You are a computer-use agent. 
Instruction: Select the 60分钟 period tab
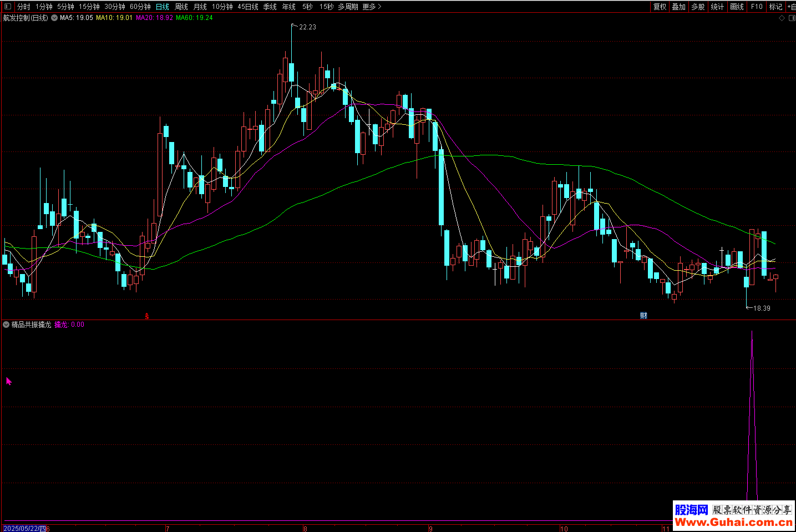coord(140,7)
